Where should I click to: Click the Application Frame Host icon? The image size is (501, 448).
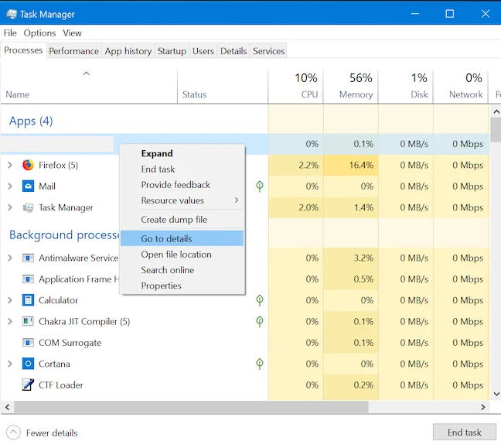click(x=28, y=279)
